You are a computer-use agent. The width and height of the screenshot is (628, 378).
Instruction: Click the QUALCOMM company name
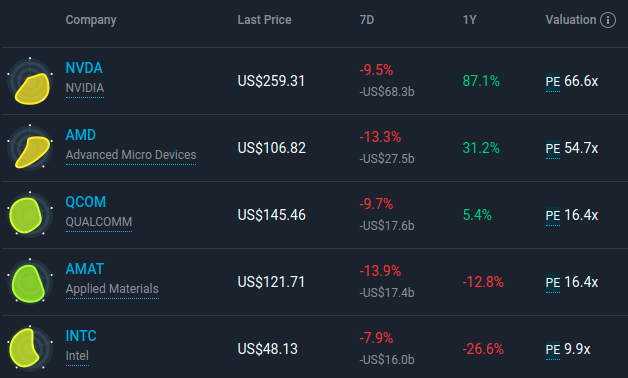[99, 222]
